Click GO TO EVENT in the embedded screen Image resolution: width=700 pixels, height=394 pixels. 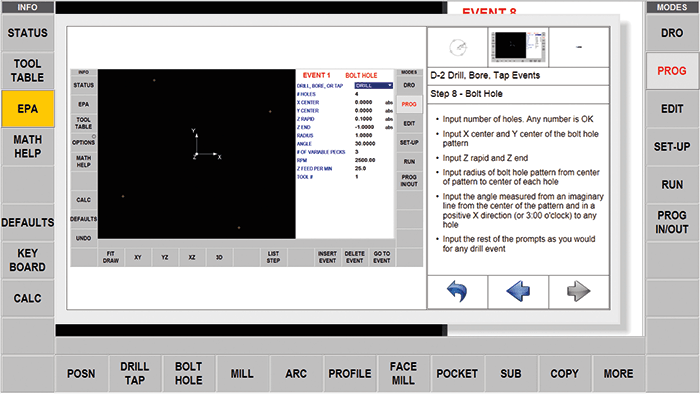click(x=382, y=257)
